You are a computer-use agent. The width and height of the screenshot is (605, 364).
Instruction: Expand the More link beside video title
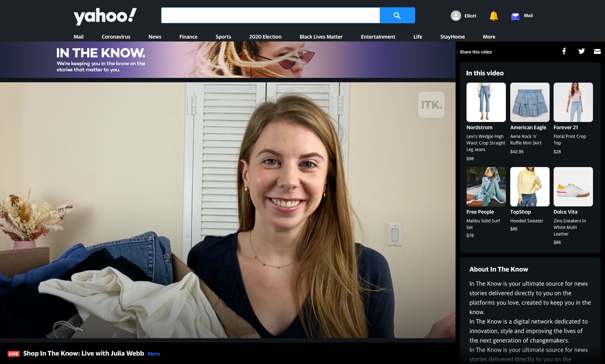pyautogui.click(x=154, y=354)
